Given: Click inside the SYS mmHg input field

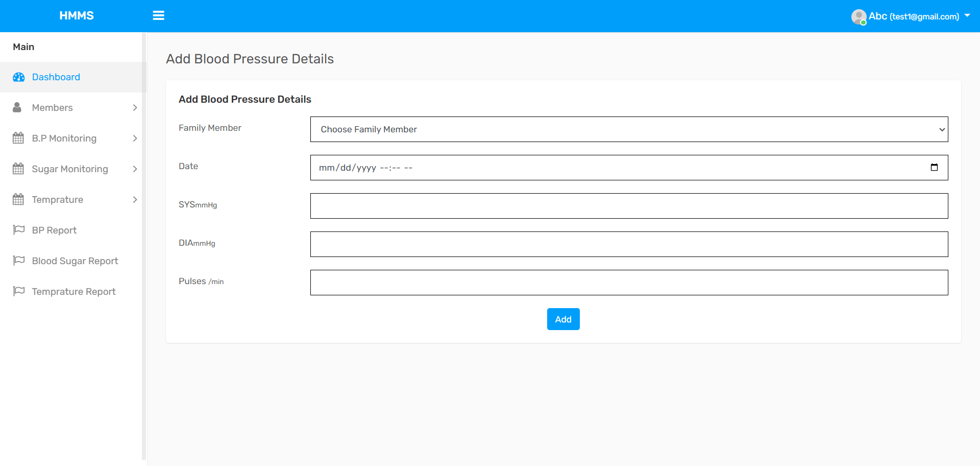Looking at the screenshot, I should 629,205.
